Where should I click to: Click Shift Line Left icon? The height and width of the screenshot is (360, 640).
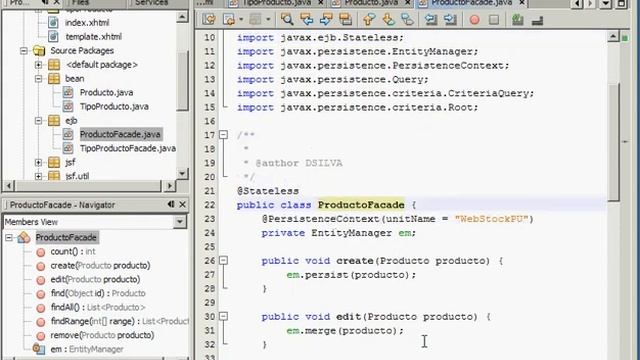click(431, 19)
